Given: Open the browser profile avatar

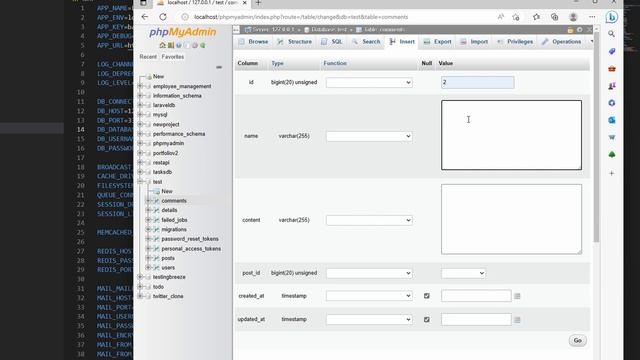Looking at the screenshot, I should [573, 17].
